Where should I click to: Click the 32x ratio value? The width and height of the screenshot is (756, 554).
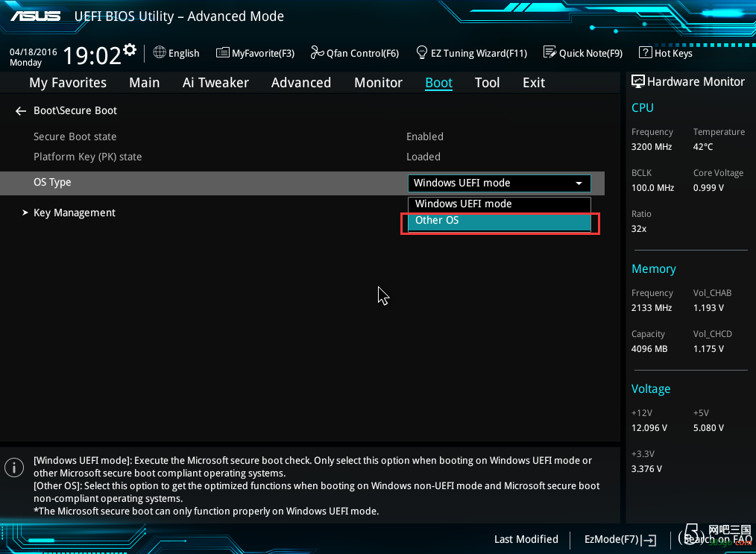pyautogui.click(x=639, y=229)
